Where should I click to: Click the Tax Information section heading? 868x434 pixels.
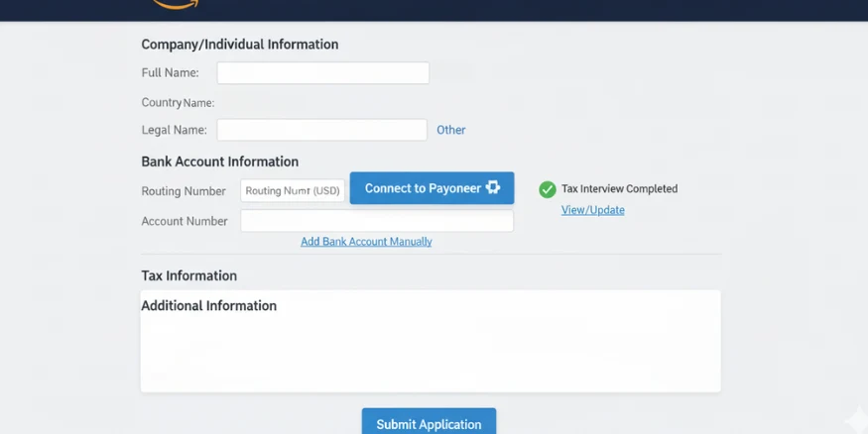[x=188, y=275]
